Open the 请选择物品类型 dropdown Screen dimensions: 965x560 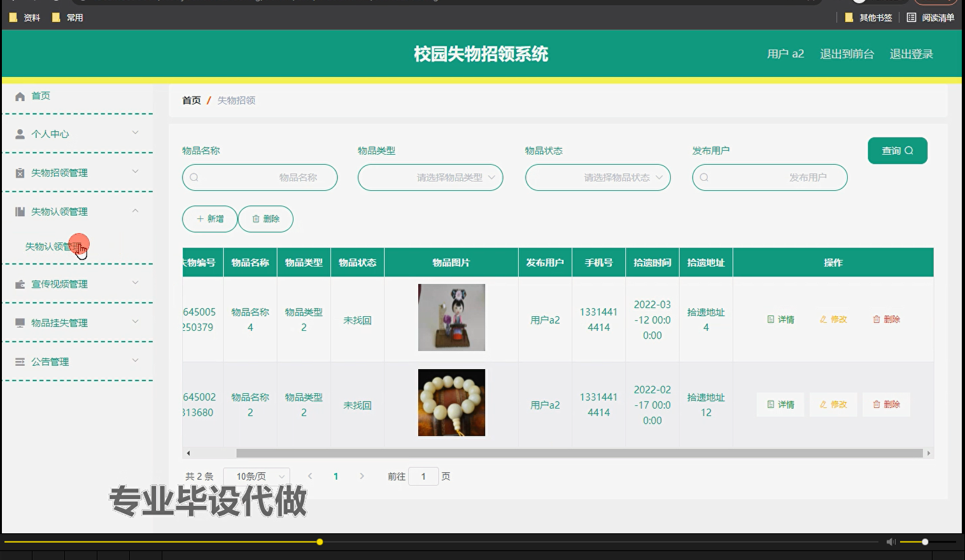(x=430, y=178)
